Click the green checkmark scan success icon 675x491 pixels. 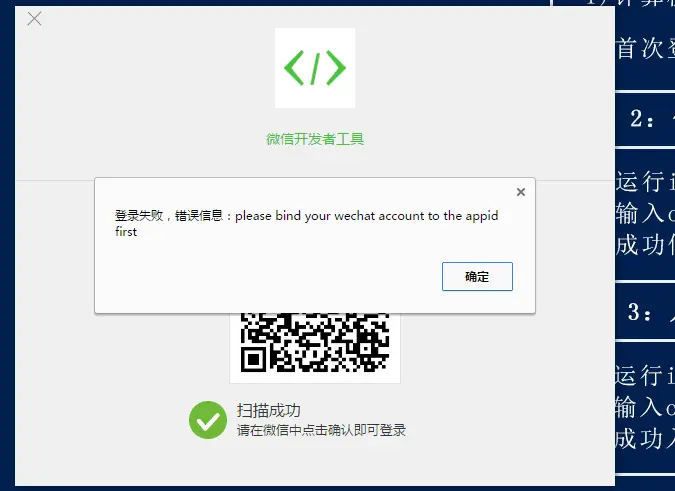click(208, 420)
